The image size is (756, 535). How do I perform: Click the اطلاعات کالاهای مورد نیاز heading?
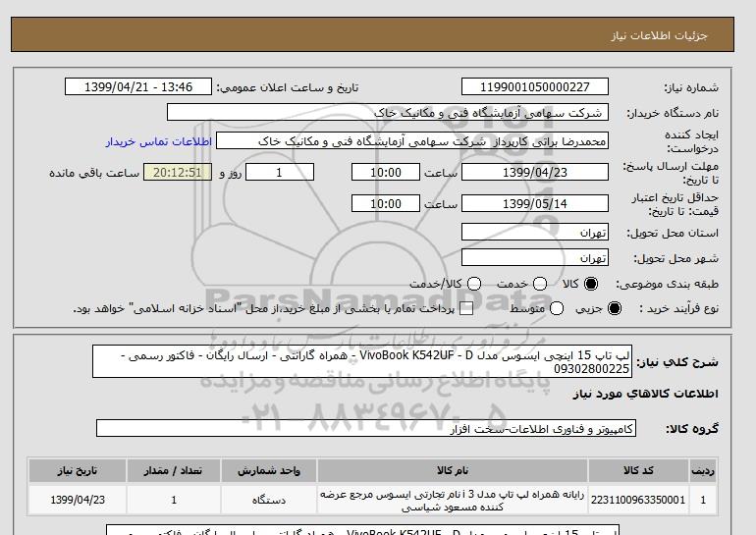pyautogui.click(x=646, y=394)
